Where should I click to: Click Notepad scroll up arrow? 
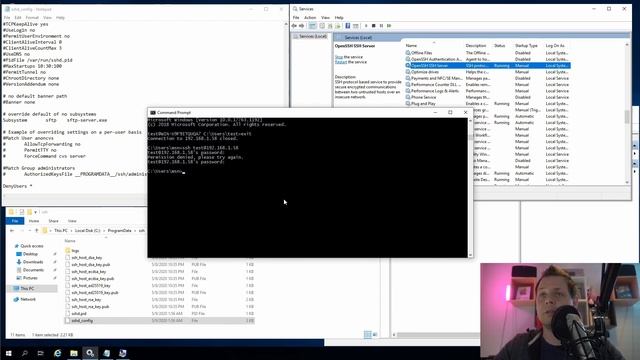click(286, 24)
